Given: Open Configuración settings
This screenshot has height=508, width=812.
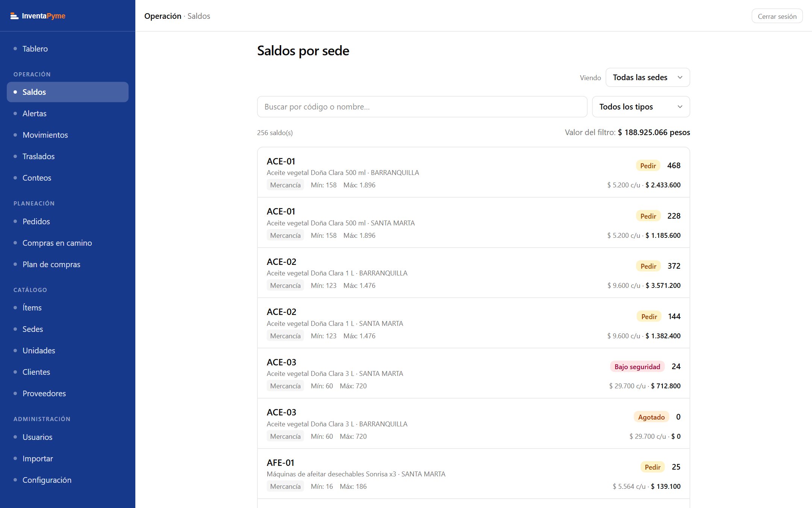Looking at the screenshot, I should point(68,480).
